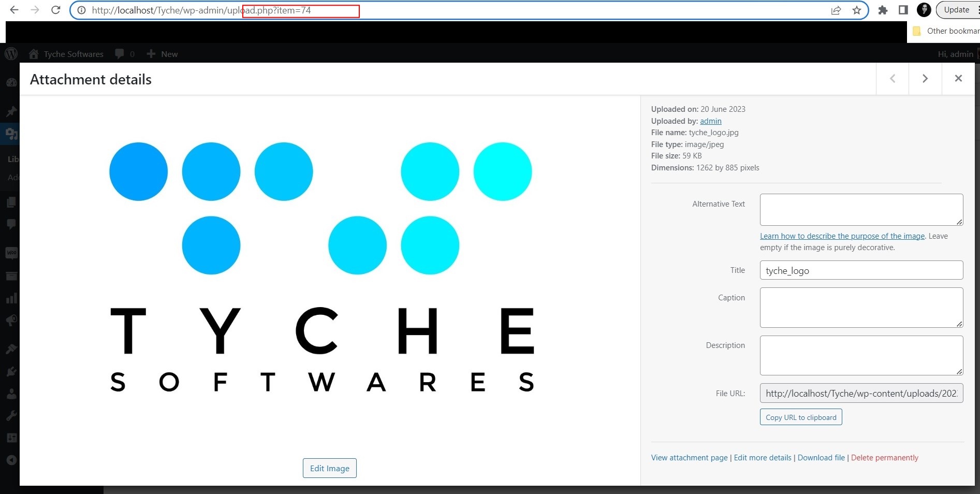Open Settings via the sliders icon
Image resolution: width=980 pixels, height=494 pixels.
11,438
